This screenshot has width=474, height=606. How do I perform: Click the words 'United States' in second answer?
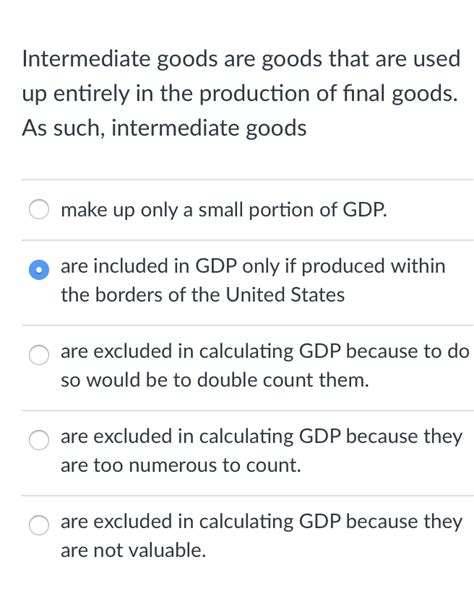(285, 295)
